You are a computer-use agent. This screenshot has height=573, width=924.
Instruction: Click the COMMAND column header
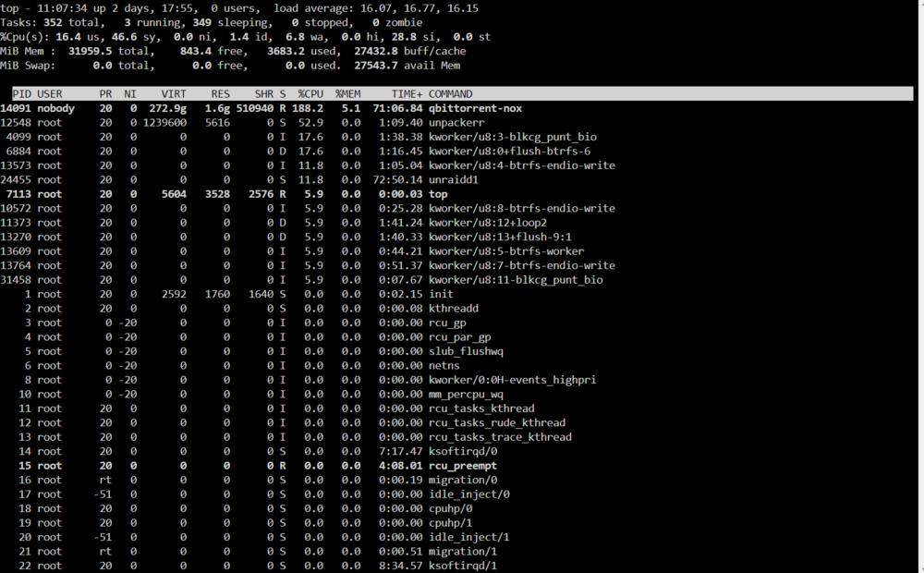click(x=450, y=93)
